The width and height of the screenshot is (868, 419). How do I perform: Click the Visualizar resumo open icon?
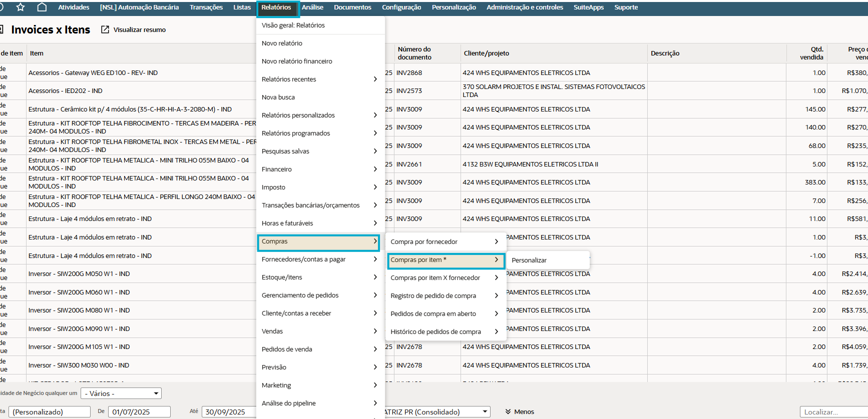105,29
